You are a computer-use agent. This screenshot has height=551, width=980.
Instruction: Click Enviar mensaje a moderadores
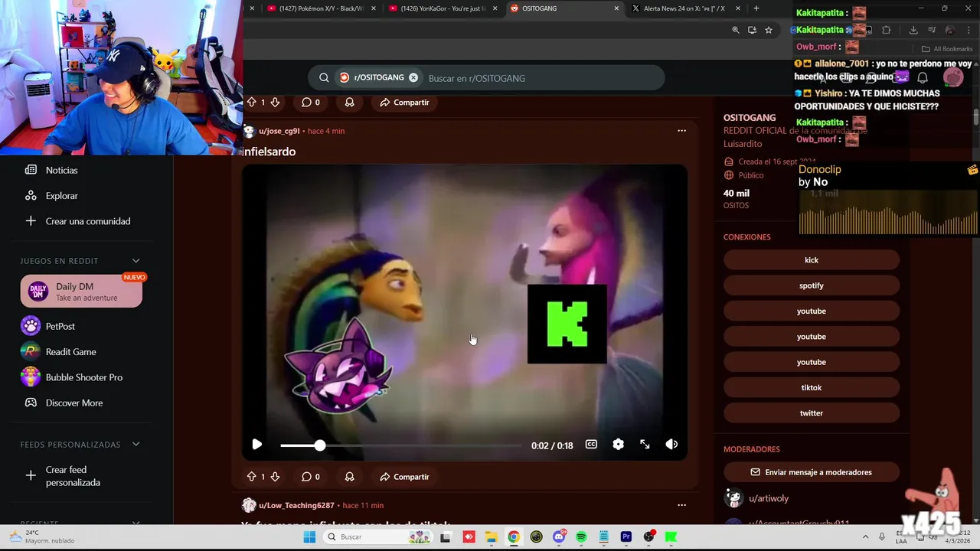[812, 472]
